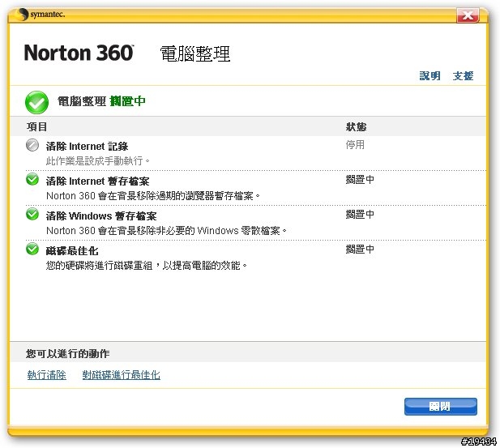500x448 pixels.
Task: Click the Norton 360 logo text
Action: coord(79,53)
